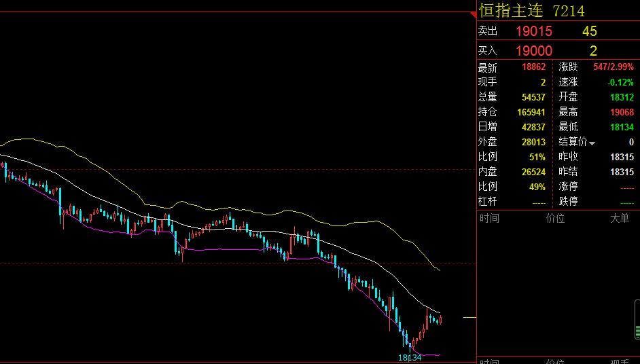This screenshot has height=364, width=640.
Task: Click sell volume 45
Action: (590, 31)
